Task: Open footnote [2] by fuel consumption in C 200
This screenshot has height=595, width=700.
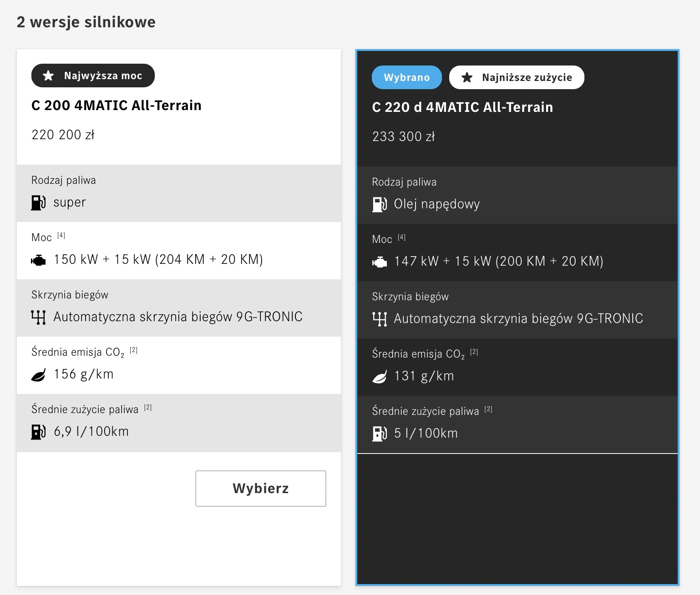Action: pos(147,408)
